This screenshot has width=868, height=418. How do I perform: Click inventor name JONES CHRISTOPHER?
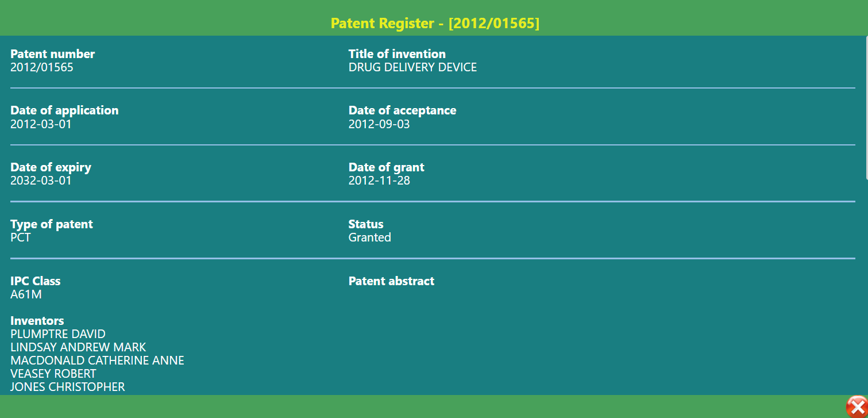68,386
